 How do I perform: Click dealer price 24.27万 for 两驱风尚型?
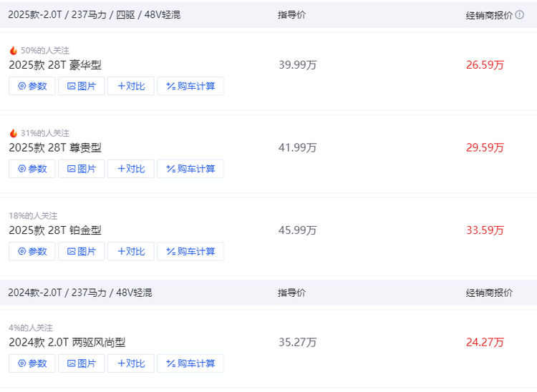pos(485,343)
